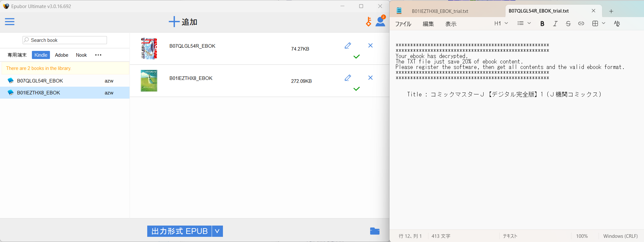Click the bulleted list icon in Notepad

[x=520, y=23]
